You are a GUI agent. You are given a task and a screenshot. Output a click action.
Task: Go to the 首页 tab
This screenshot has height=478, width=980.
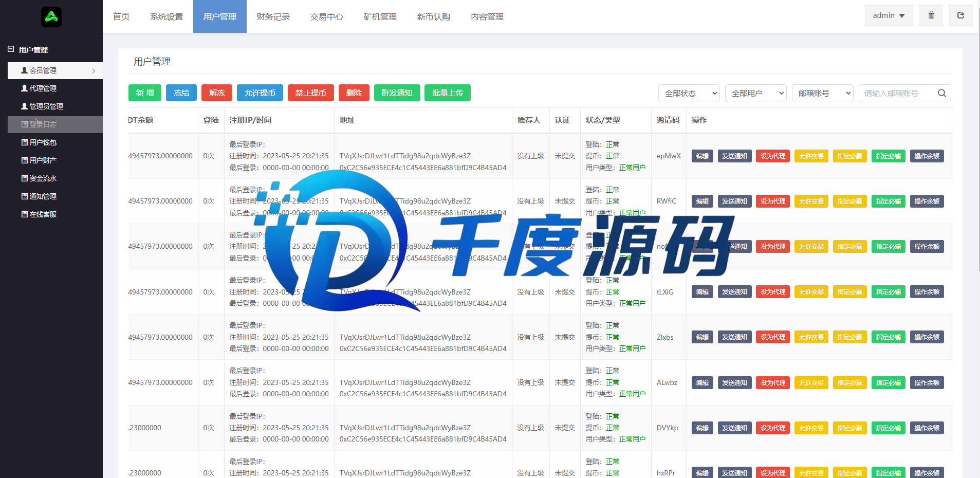click(x=121, y=16)
